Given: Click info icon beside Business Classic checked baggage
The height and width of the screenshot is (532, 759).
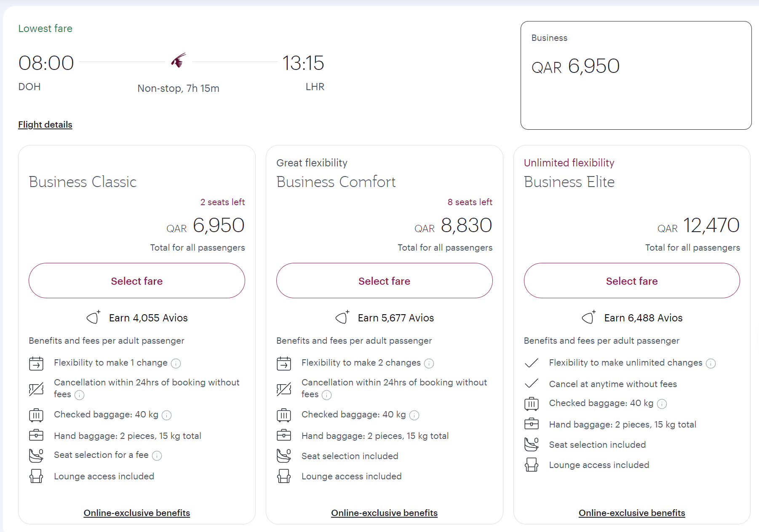Looking at the screenshot, I should coord(167,415).
